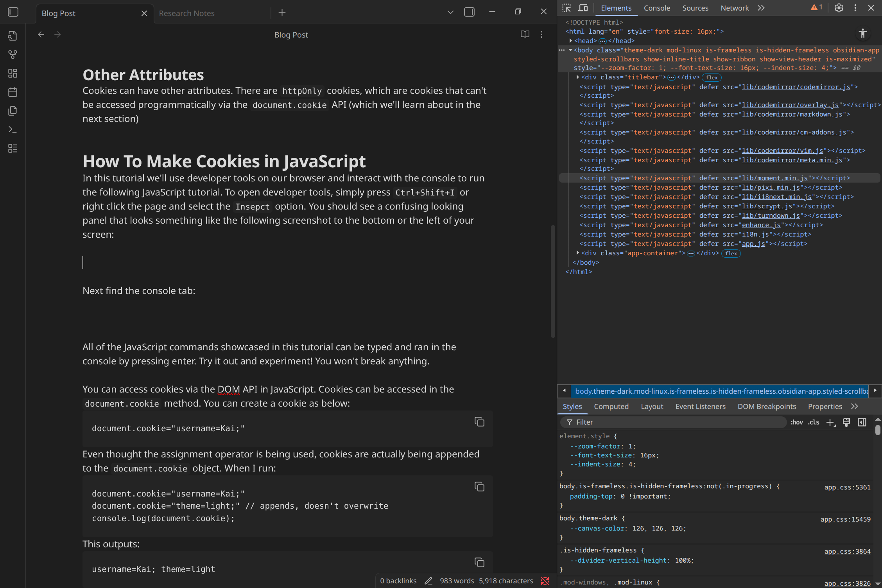Open the Research Notes tab

186,13
